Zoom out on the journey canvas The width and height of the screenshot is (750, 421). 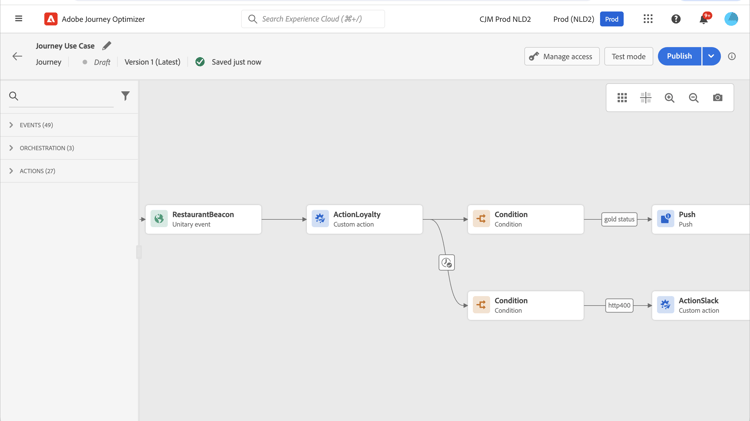pos(694,98)
